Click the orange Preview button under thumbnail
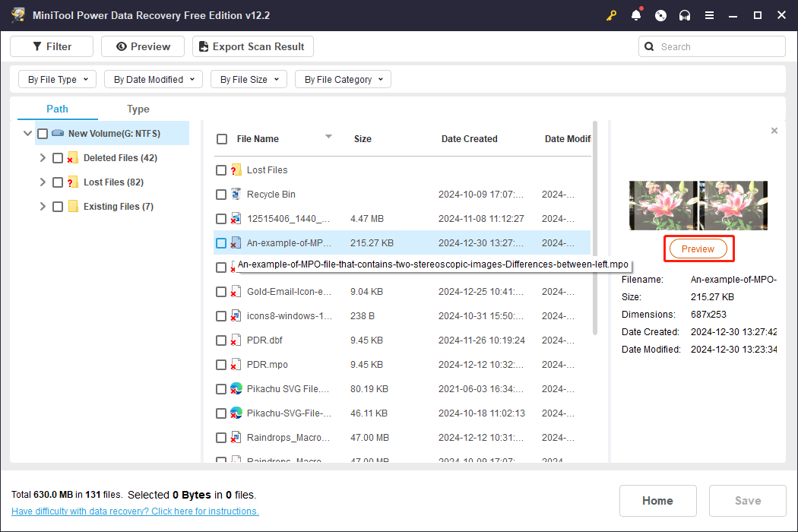Image resolution: width=798 pixels, height=532 pixels. [x=698, y=249]
